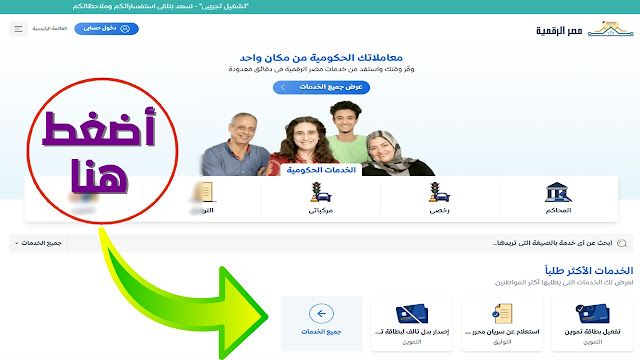Click the مصر الرقمية logo
Image resolution: width=640 pixels, height=360 pixels.
(x=584, y=29)
